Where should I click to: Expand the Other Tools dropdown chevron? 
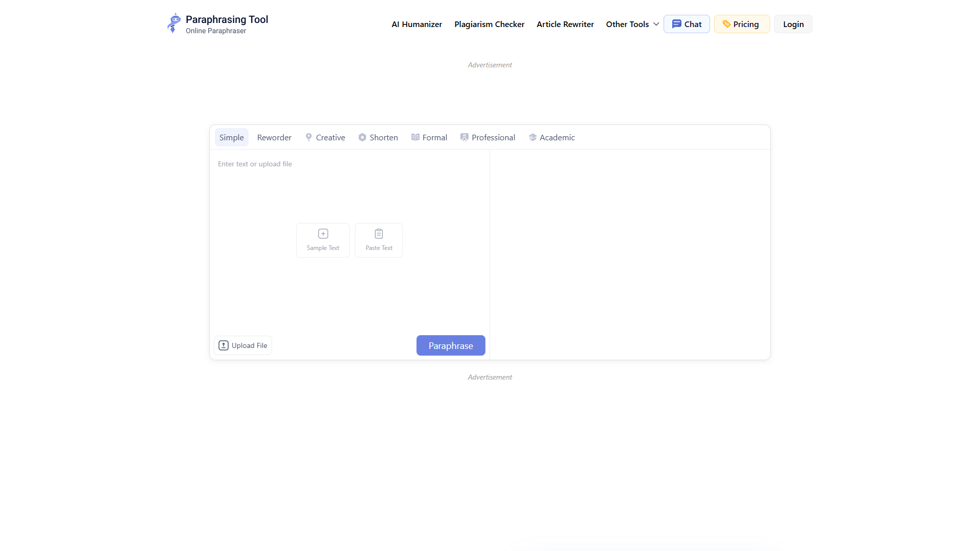click(656, 24)
